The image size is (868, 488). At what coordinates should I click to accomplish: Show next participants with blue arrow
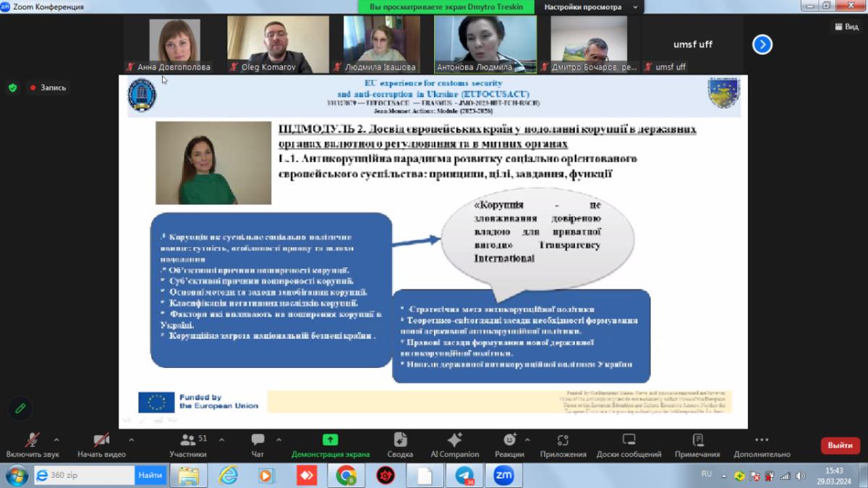(762, 45)
